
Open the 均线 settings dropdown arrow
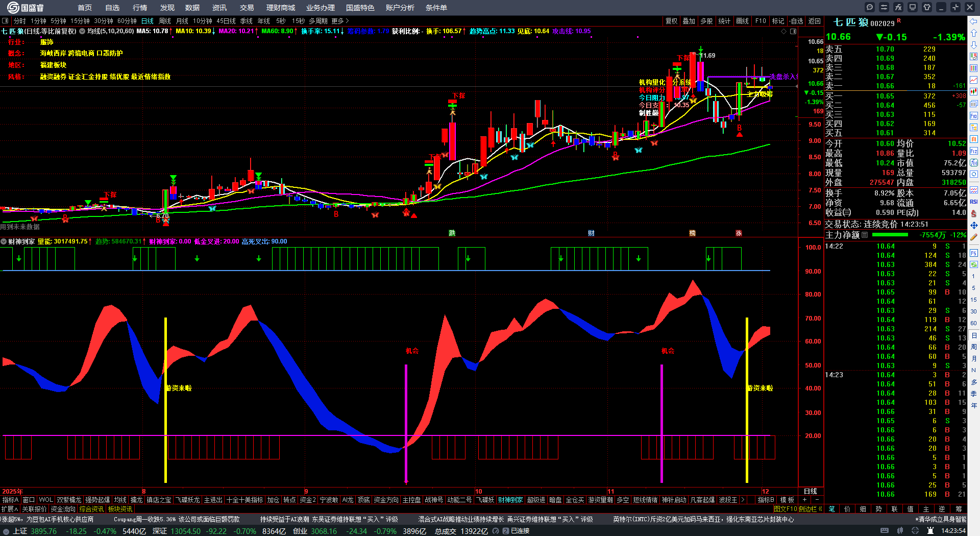(x=82, y=31)
